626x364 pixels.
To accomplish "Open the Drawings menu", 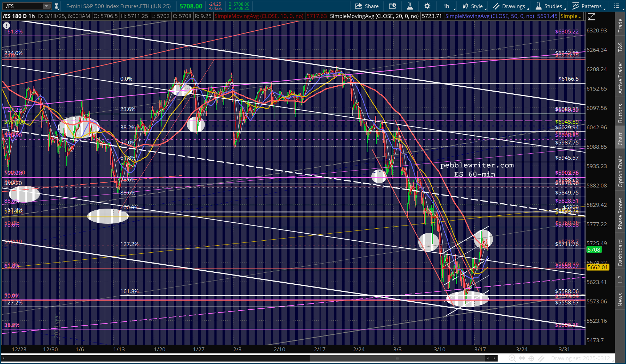I will [510, 6].
